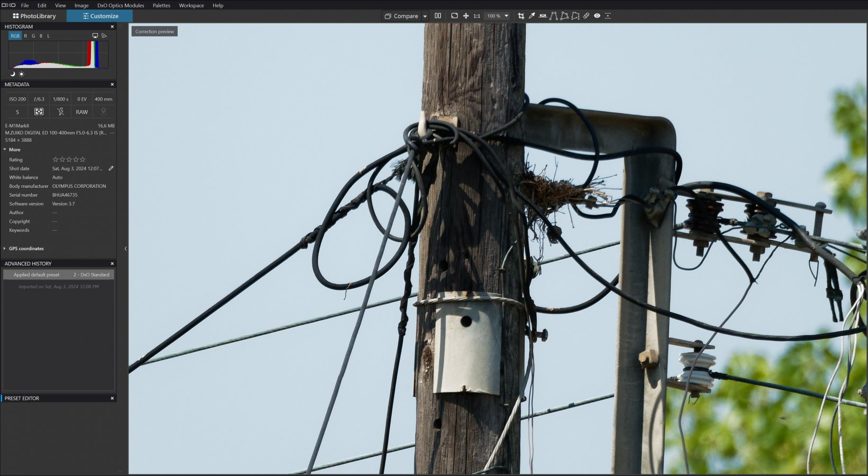Image resolution: width=868 pixels, height=476 pixels.
Task: Rate the photo with five stars
Action: 83,160
